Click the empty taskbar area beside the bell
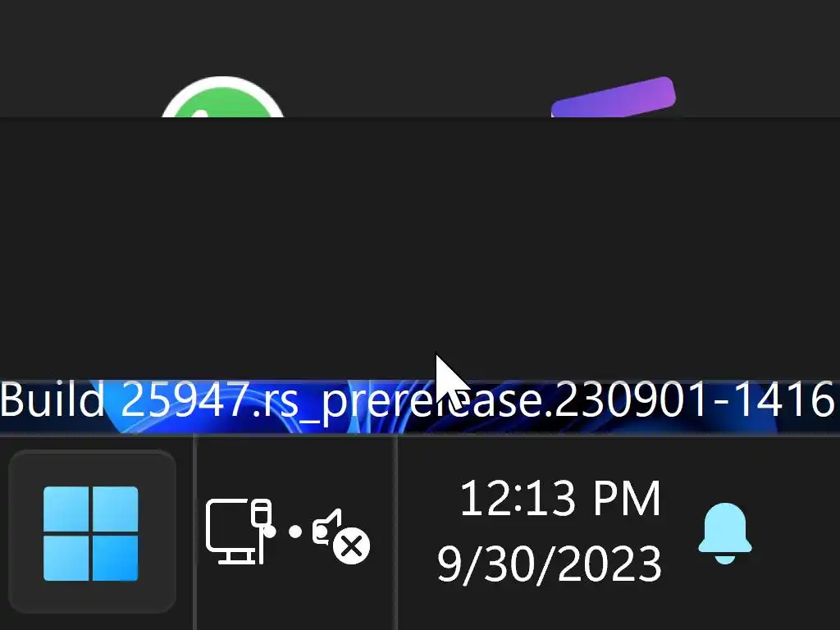 tap(798, 533)
